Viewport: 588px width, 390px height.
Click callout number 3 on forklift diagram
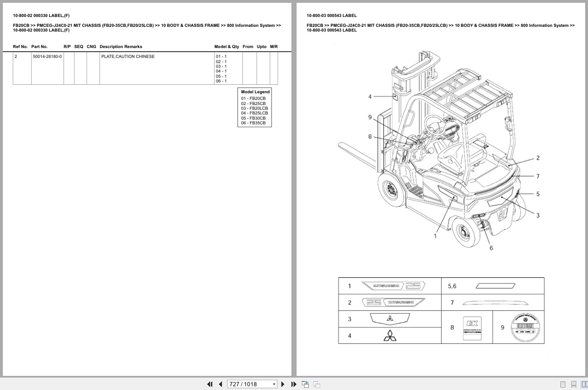[x=538, y=216]
